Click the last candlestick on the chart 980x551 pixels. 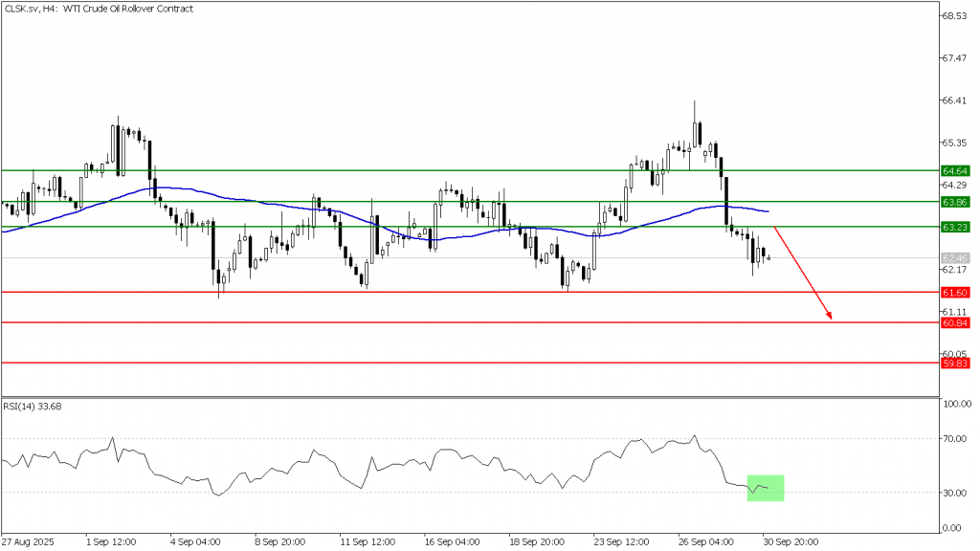[768, 257]
